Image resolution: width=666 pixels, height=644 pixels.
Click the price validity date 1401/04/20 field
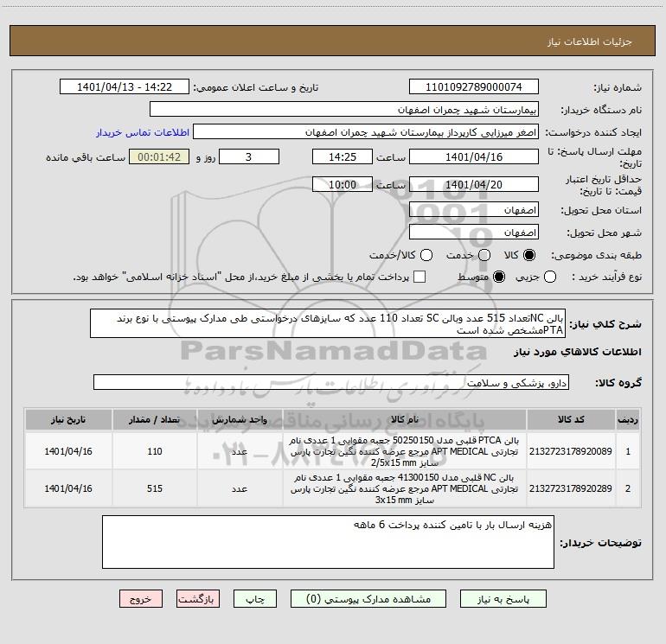474,184
